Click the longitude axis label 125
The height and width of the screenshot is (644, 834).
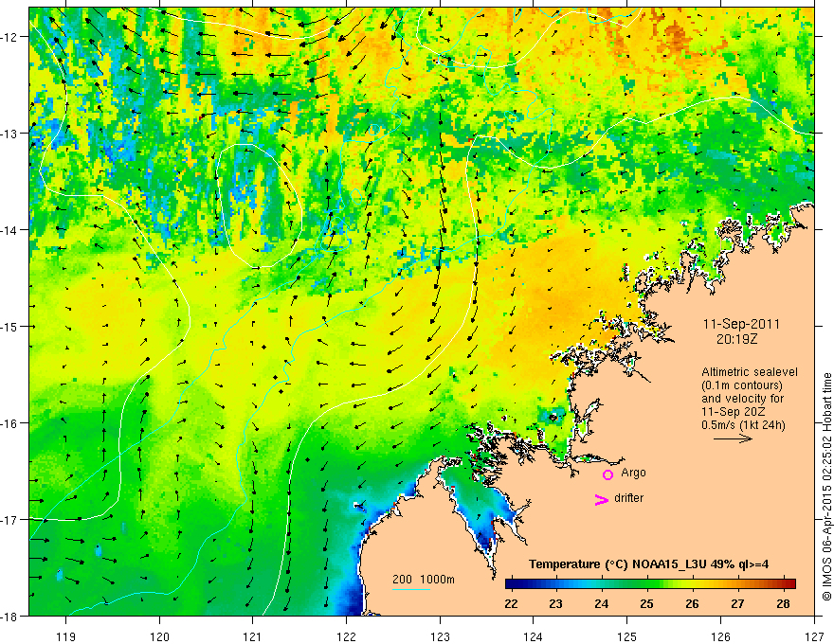click(x=627, y=636)
